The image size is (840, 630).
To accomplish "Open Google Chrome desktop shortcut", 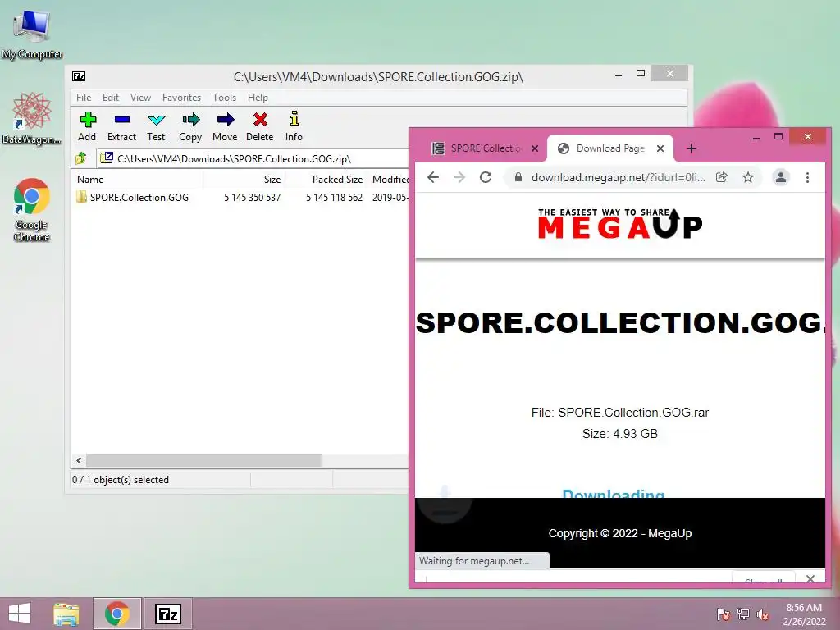I will pyautogui.click(x=32, y=209).
